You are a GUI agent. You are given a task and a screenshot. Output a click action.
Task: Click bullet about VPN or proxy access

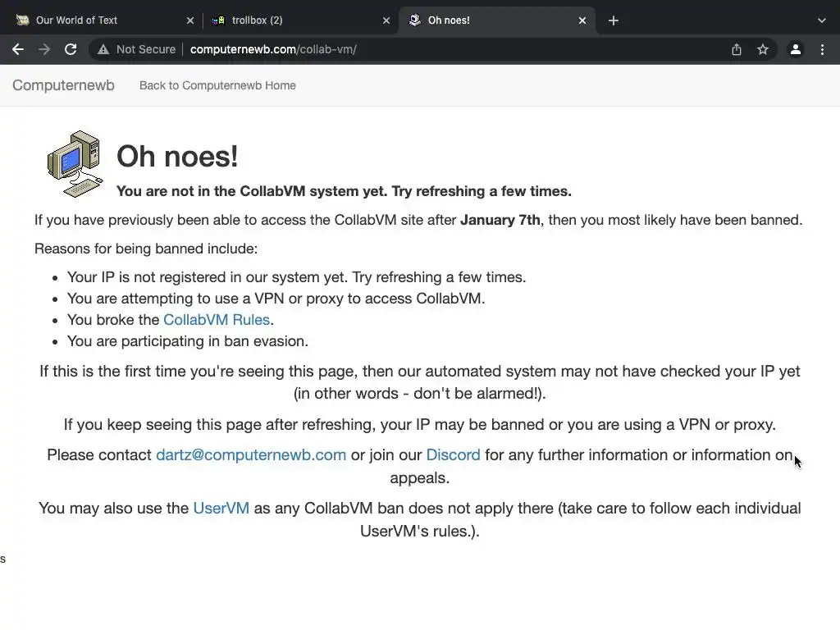(x=276, y=299)
